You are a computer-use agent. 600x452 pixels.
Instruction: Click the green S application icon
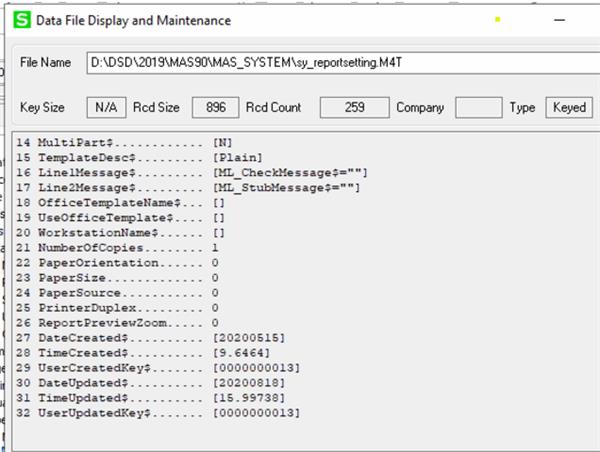click(x=22, y=20)
